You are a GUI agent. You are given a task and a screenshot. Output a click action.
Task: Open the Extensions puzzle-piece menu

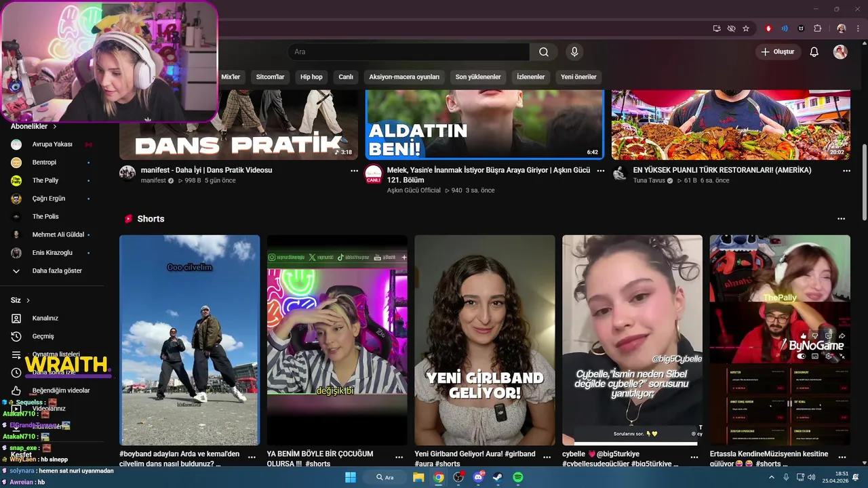[817, 28]
